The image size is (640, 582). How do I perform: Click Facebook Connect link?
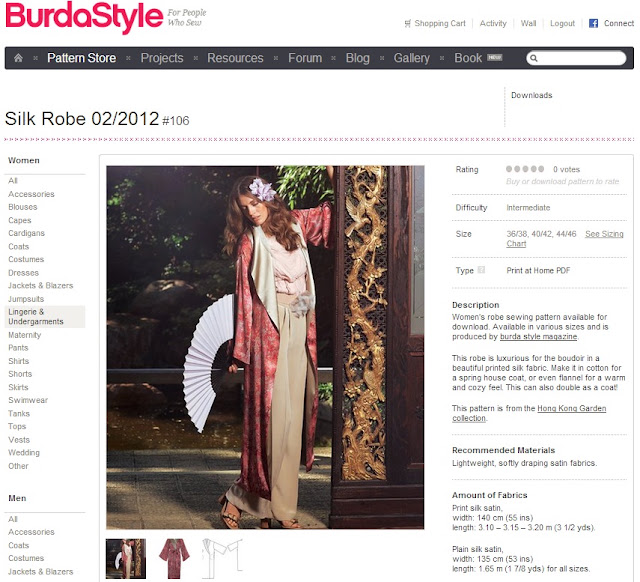click(x=619, y=23)
